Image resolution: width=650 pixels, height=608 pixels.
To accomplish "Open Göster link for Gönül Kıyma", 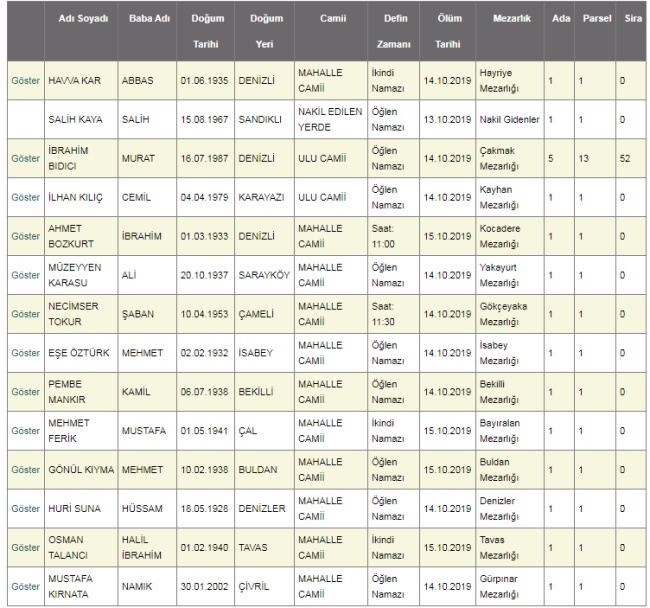I will coord(25,470).
